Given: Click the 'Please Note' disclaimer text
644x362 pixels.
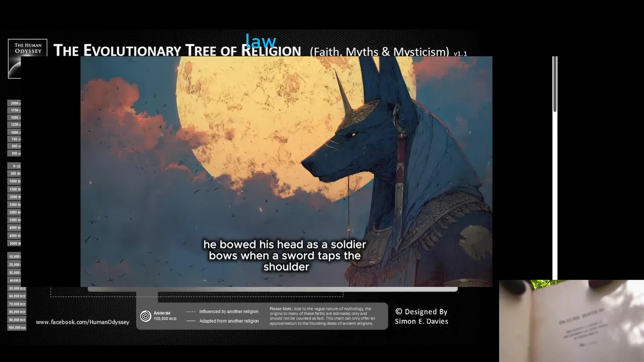Looking at the screenshot, I should [323, 316].
